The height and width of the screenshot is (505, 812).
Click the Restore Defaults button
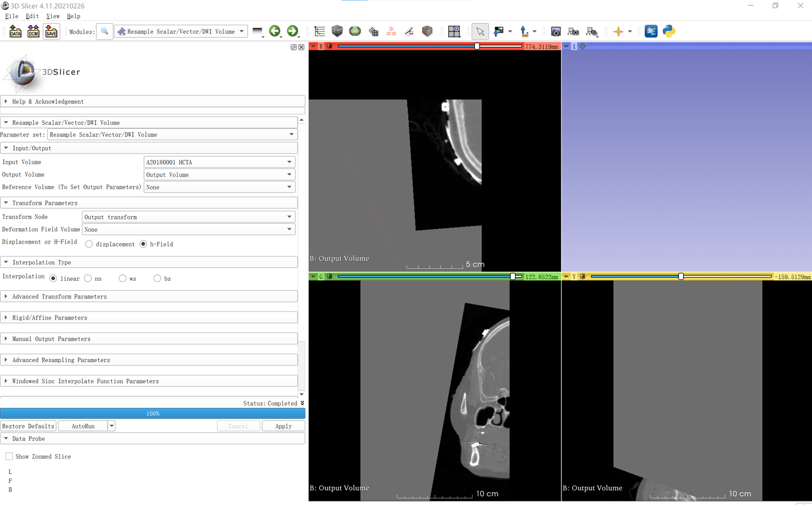coord(28,426)
